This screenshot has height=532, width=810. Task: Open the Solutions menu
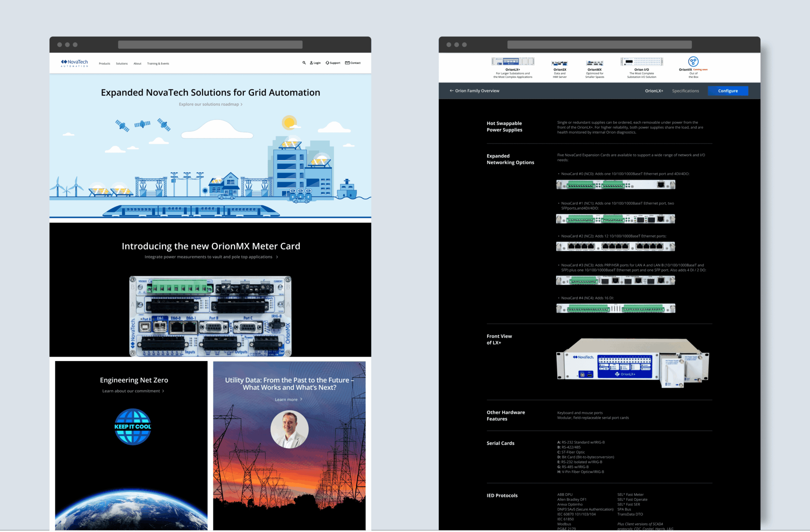click(122, 64)
